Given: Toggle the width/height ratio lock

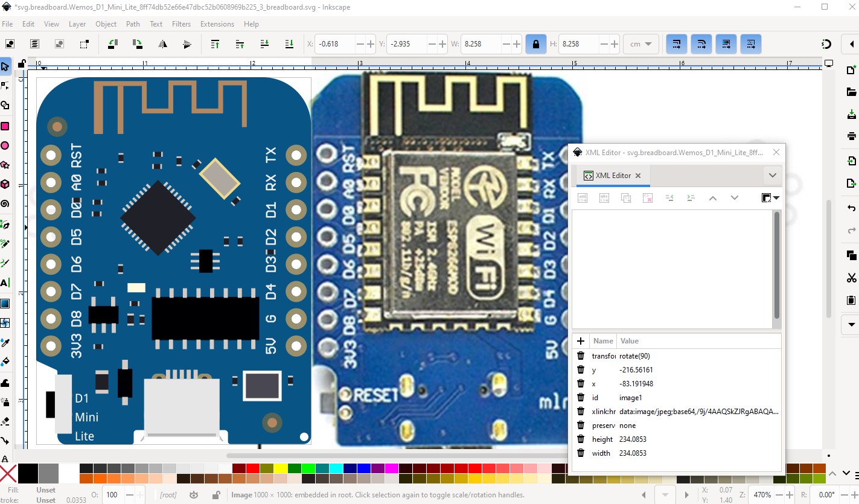Looking at the screenshot, I should click(x=535, y=44).
